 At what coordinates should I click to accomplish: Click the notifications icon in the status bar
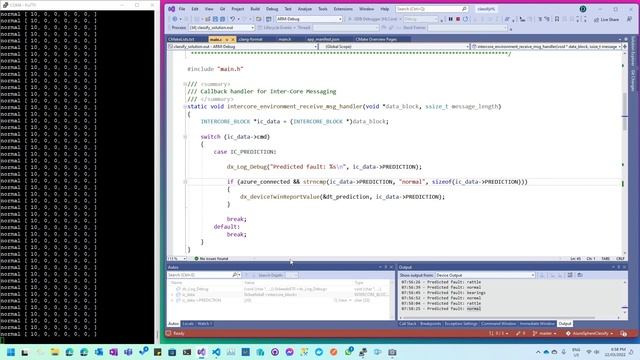click(623, 333)
